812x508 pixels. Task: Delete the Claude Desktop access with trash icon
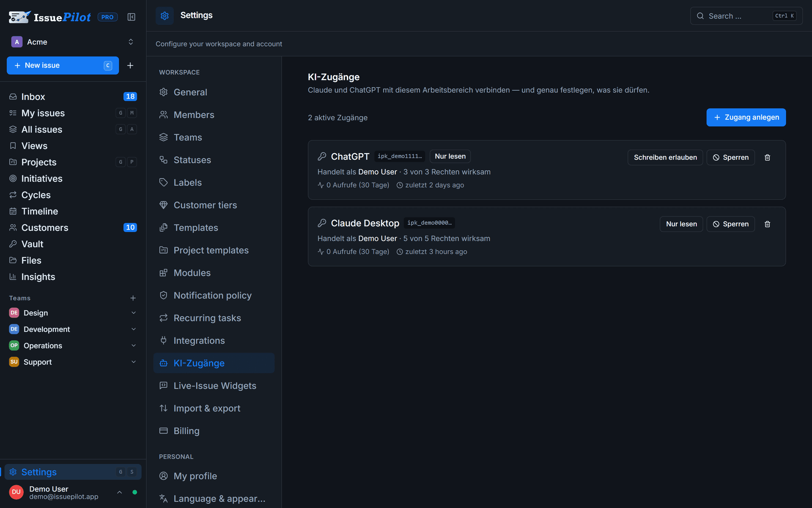767,224
